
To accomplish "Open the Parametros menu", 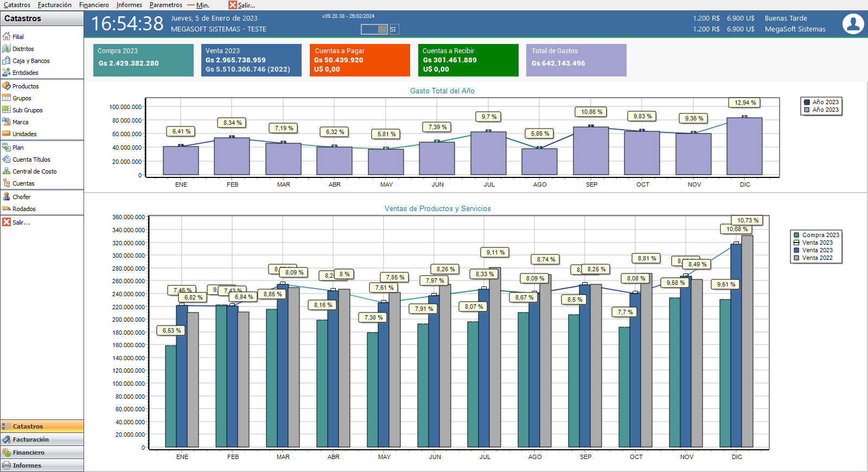I will (166, 5).
